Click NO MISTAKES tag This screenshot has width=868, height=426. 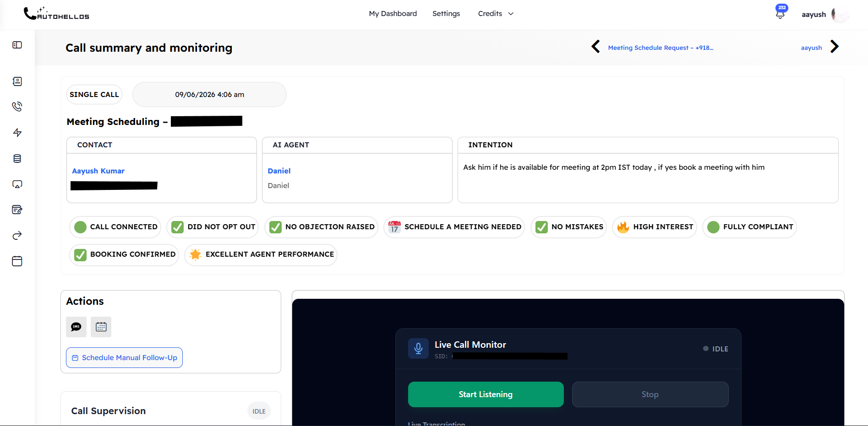pyautogui.click(x=568, y=227)
